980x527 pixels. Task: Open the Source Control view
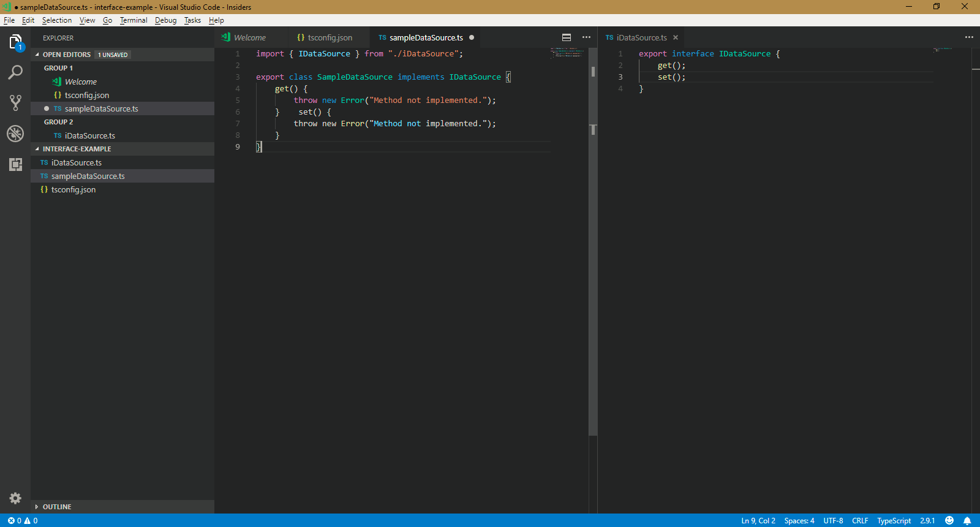pos(15,102)
